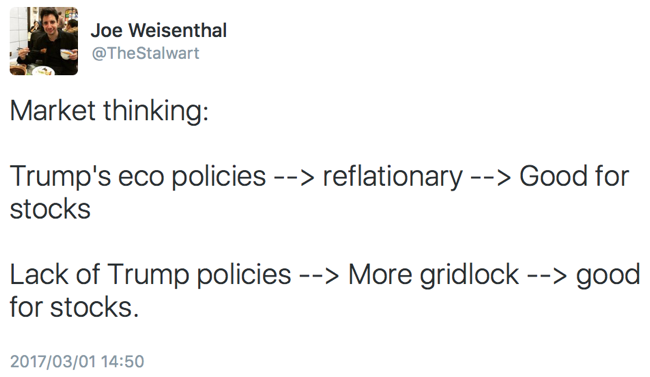
Task: Click the lowercase word 'good'
Action: coord(608,276)
